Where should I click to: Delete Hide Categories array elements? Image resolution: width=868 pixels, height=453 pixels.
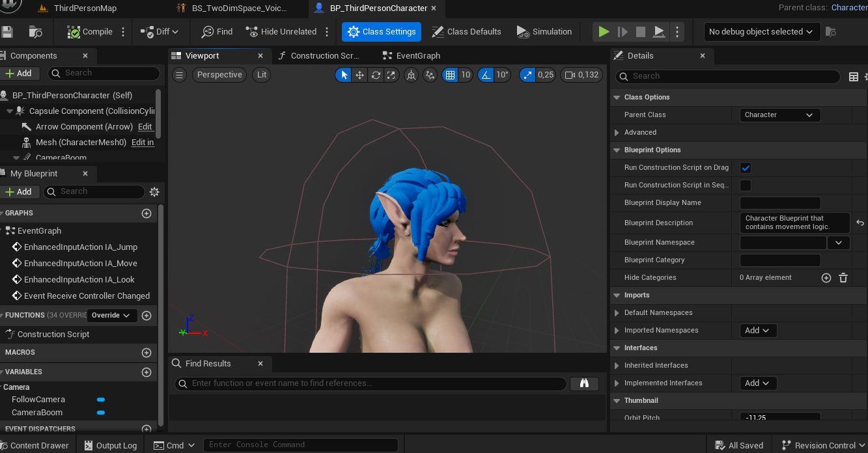pyautogui.click(x=843, y=278)
